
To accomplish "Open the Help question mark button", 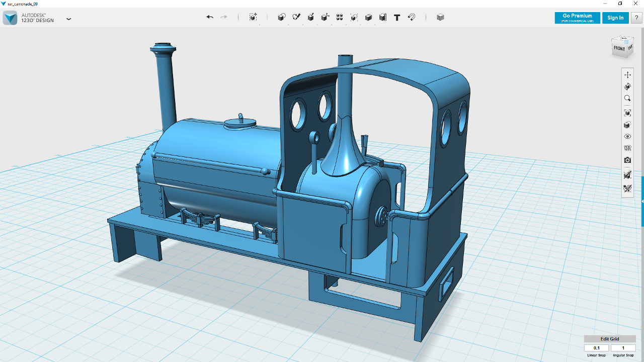I will (636, 18).
